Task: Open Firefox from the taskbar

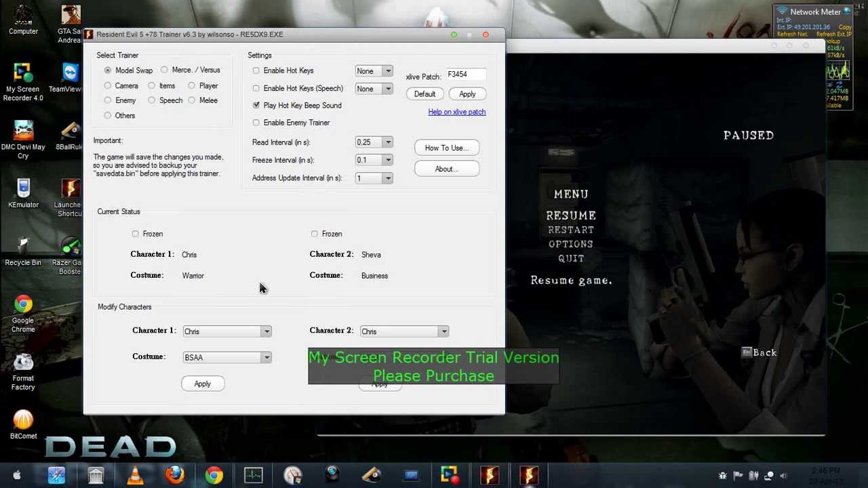Action: (174, 476)
